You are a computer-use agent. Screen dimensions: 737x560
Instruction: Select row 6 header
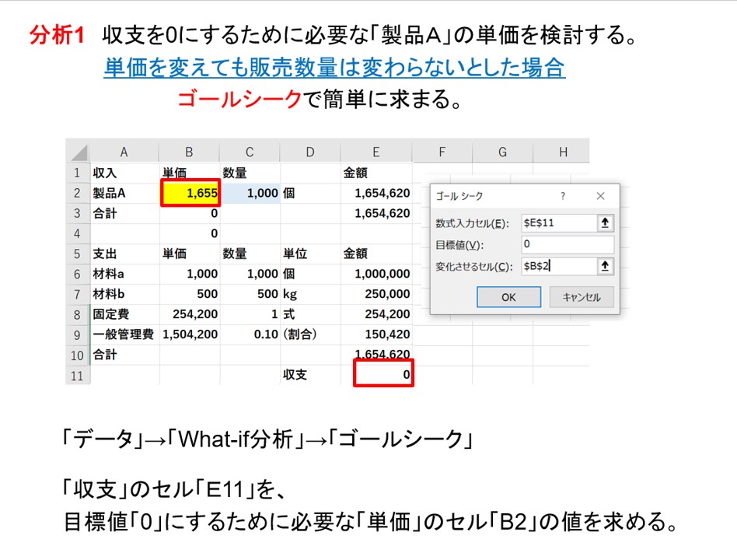click(77, 274)
